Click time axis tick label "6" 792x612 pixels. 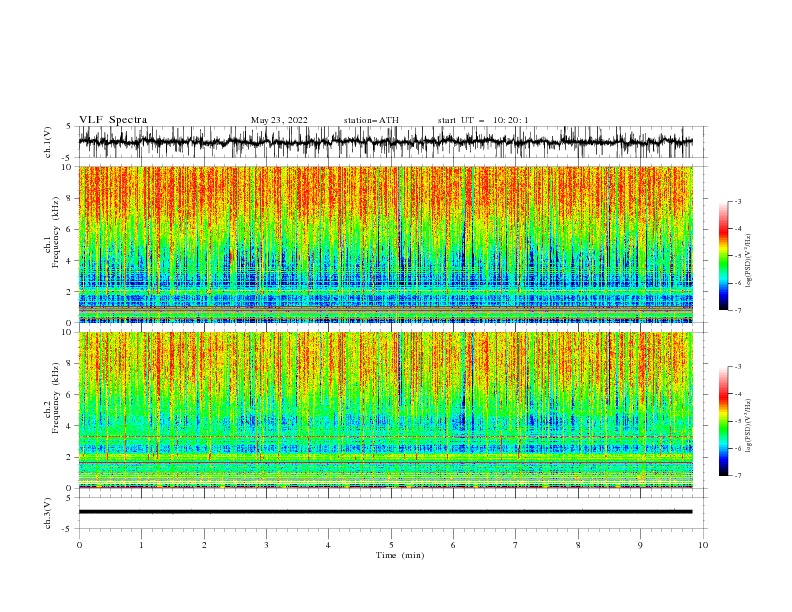tap(453, 545)
